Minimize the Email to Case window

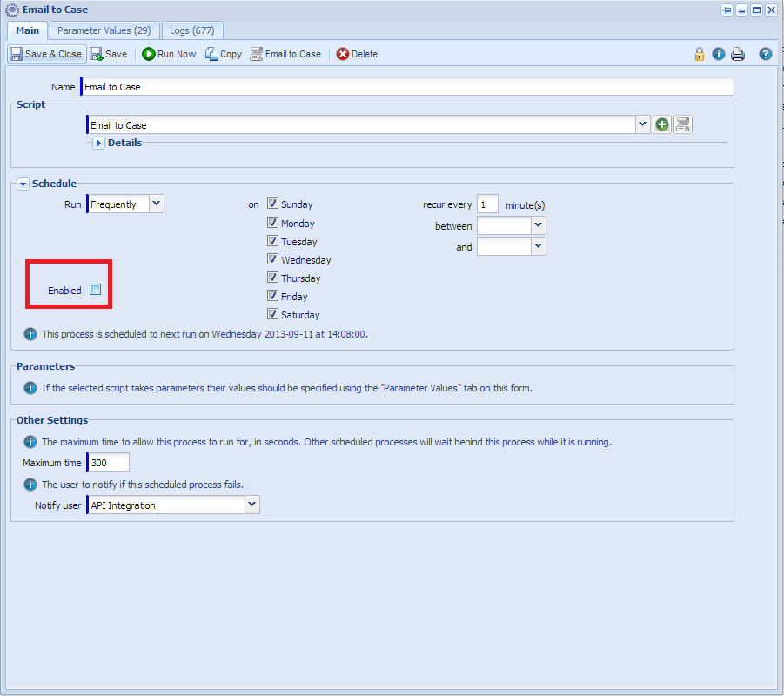(741, 10)
